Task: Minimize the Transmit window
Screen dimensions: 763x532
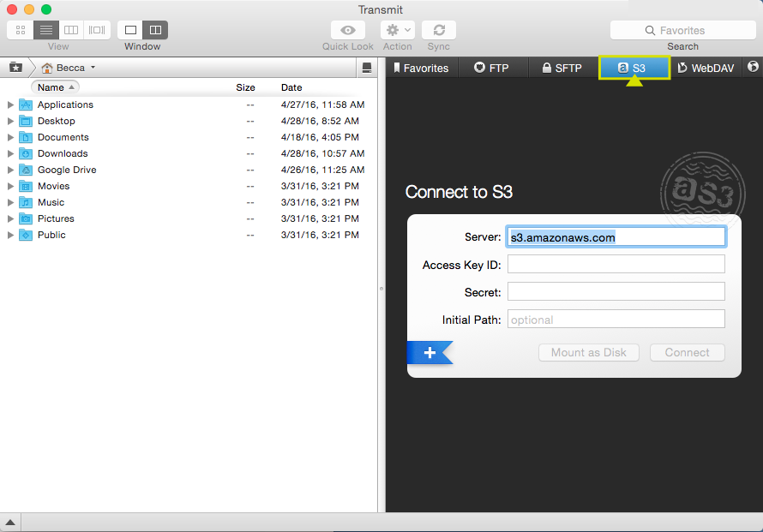Action: (x=29, y=9)
